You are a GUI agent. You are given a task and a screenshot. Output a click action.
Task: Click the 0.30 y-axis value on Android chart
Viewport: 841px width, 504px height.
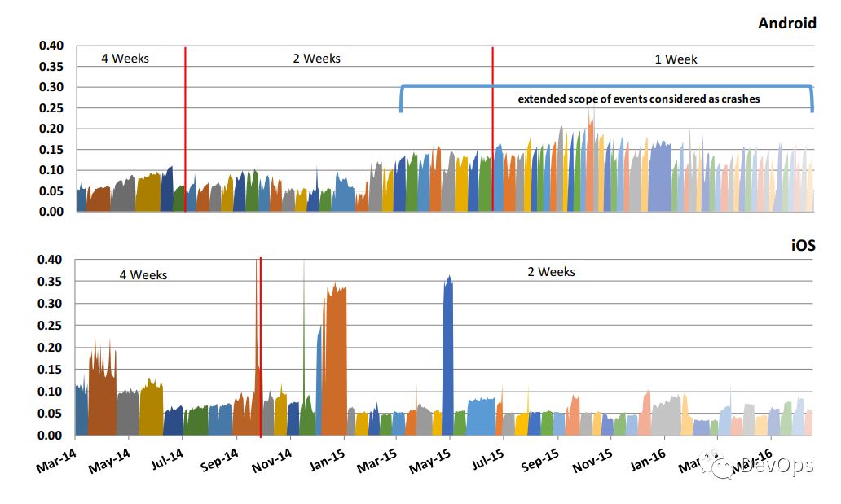(51, 87)
